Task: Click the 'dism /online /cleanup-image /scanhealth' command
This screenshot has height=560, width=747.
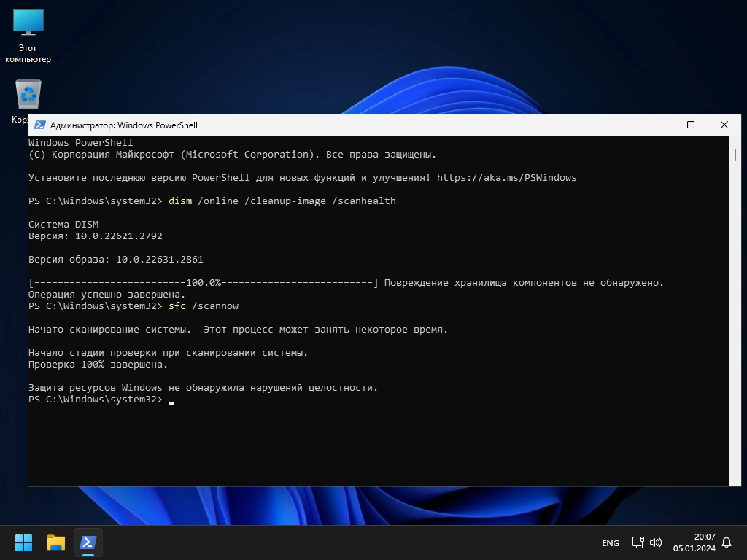Action: tap(282, 201)
